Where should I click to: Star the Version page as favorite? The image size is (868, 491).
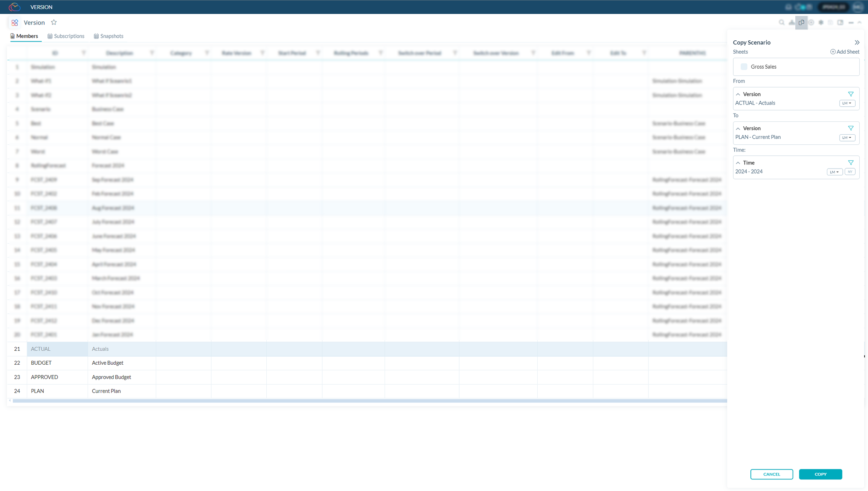tap(54, 23)
